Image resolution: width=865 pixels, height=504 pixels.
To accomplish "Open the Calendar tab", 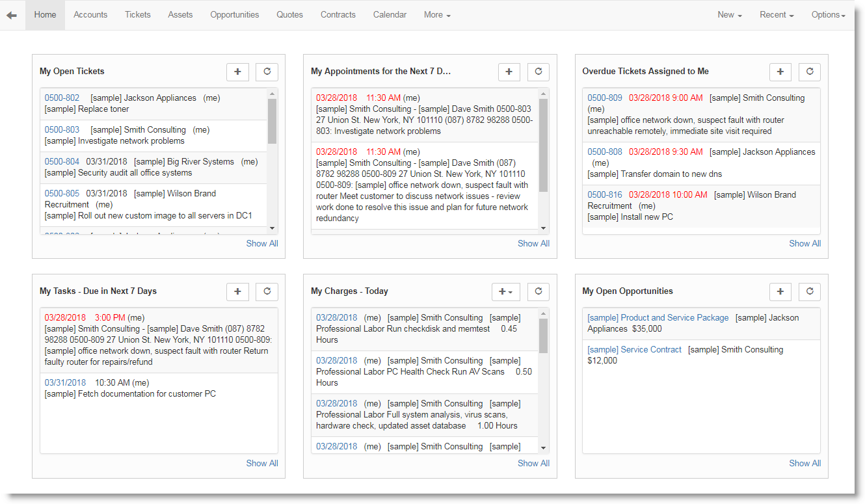I will [390, 15].
